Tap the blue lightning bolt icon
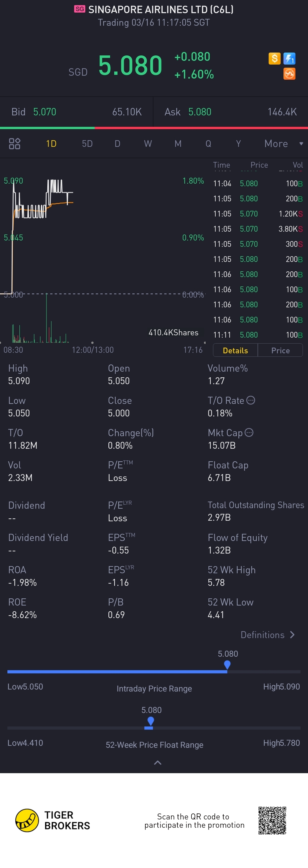Image resolution: width=308 pixels, height=868 pixels. point(289,59)
